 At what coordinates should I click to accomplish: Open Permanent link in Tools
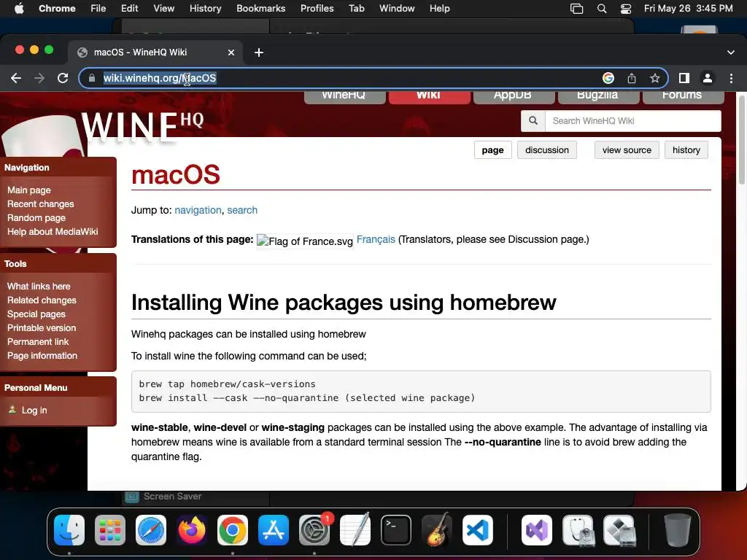(x=38, y=341)
